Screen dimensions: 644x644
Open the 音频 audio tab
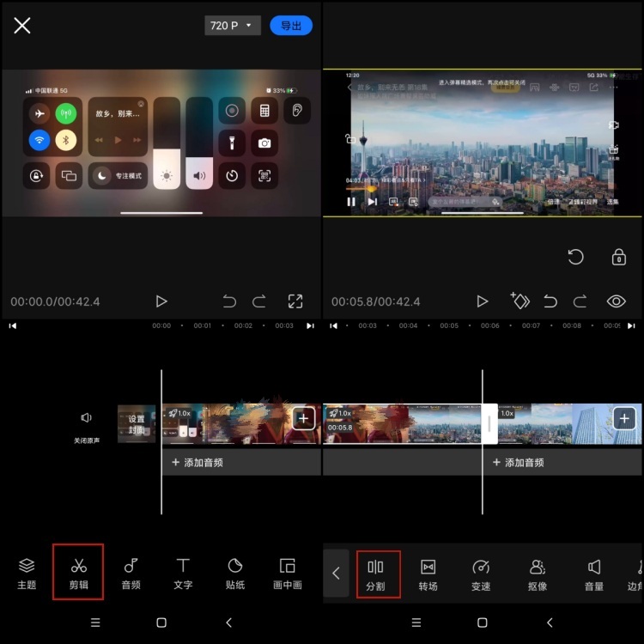(131, 574)
